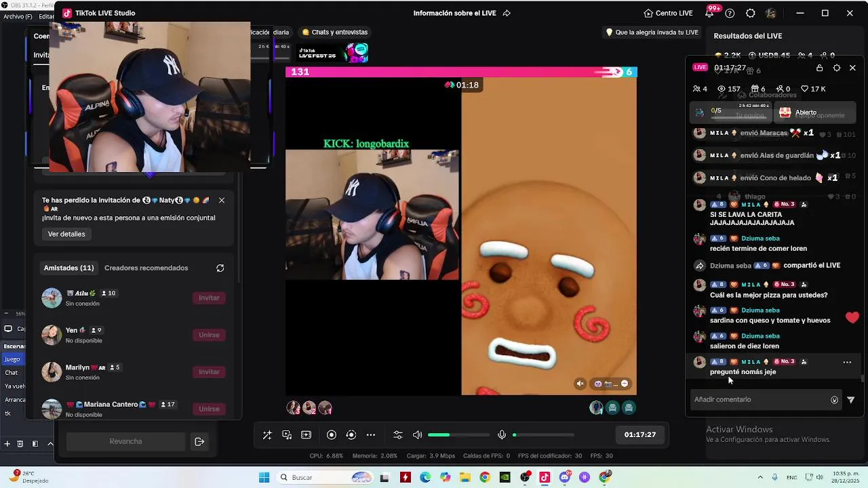
Task: Add a new scene in OBS
Action: (7, 444)
